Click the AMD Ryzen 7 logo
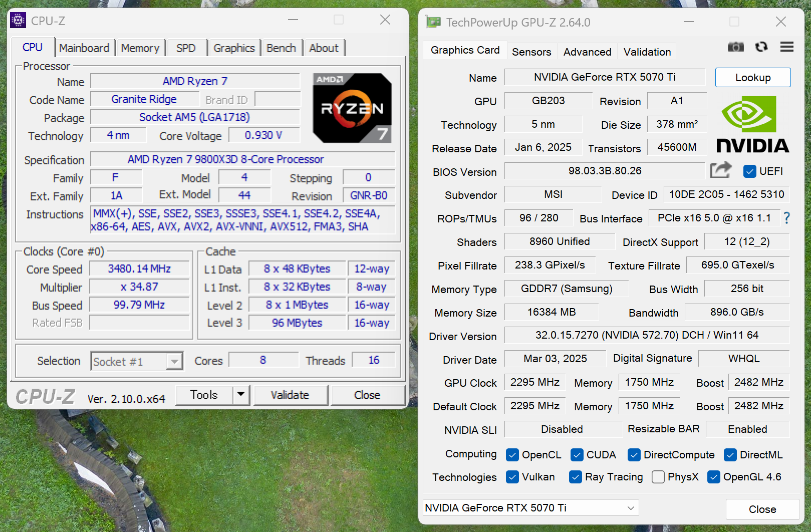811x532 pixels. pyautogui.click(x=352, y=108)
